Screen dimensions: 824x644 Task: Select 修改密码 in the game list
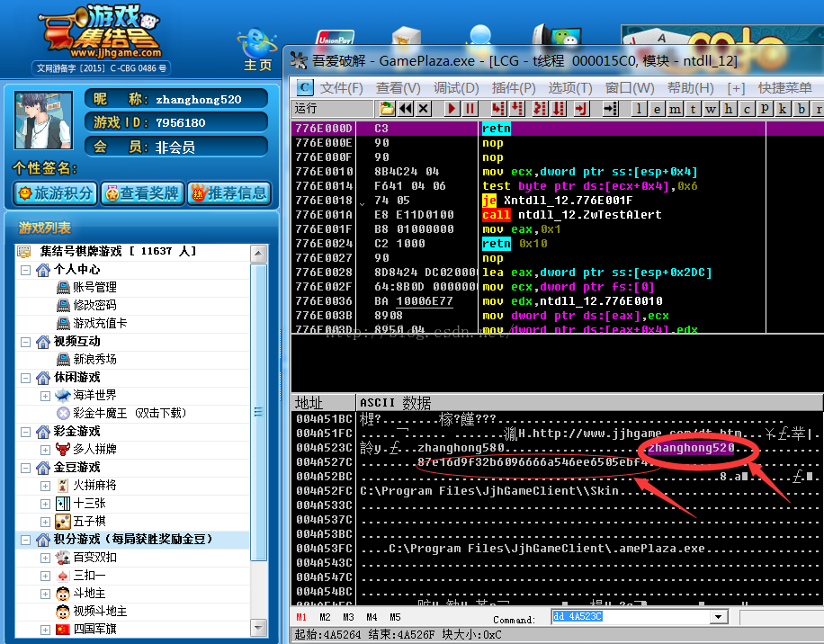(94, 305)
